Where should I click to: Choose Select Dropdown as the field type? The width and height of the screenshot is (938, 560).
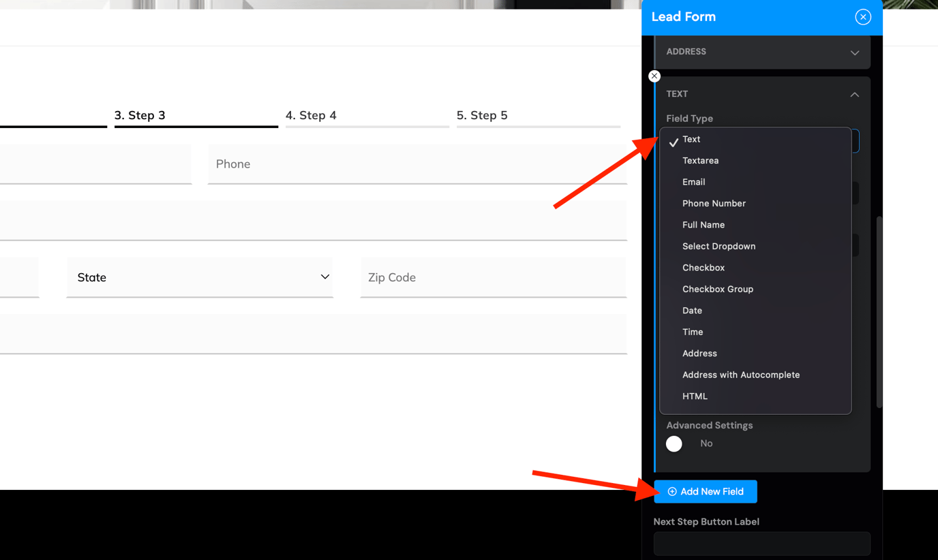click(x=719, y=246)
